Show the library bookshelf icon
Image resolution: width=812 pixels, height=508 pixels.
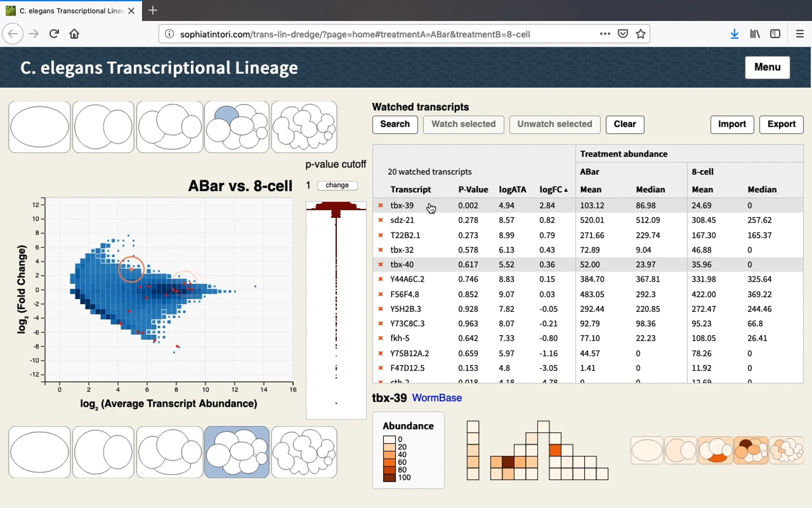[x=755, y=34]
